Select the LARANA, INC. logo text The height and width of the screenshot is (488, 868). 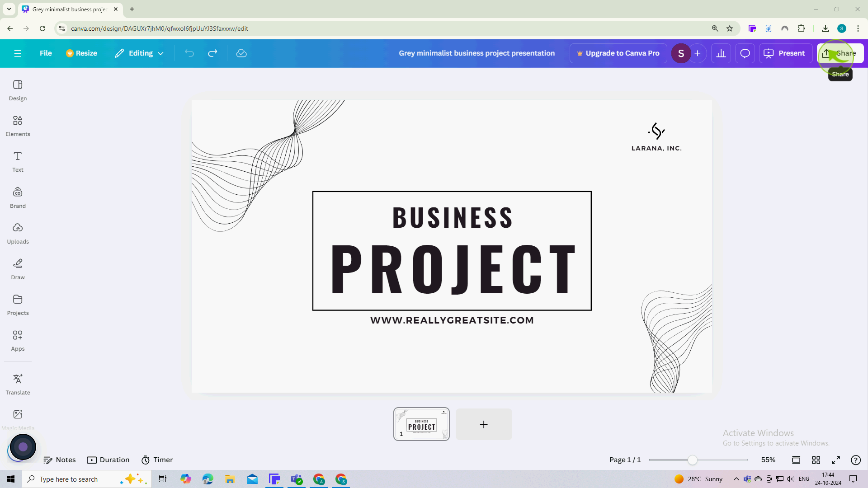(x=656, y=148)
